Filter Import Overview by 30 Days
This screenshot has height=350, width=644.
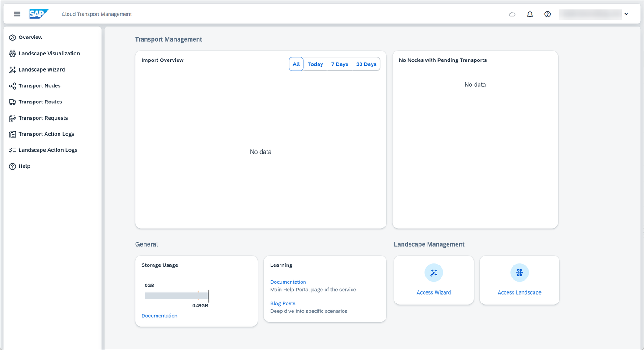coord(366,64)
